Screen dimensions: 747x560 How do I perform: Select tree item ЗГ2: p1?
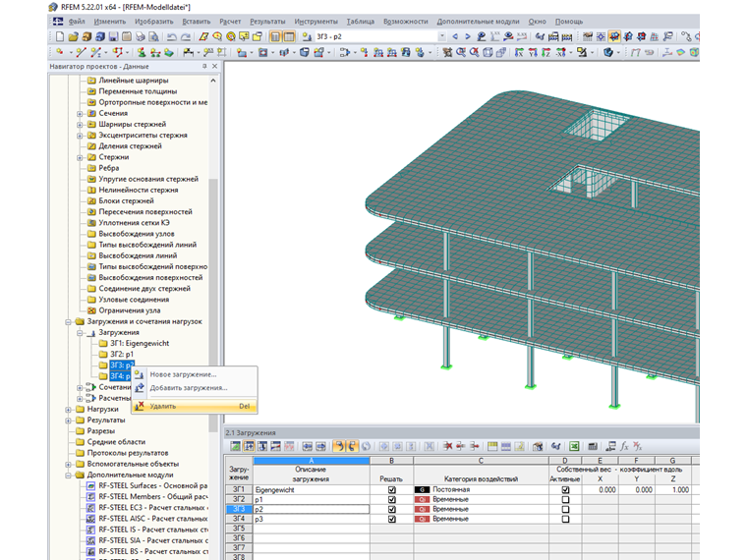coord(122,354)
